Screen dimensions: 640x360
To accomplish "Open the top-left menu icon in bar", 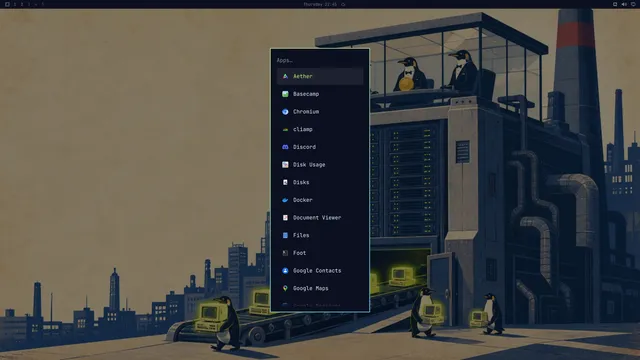I will [7, 4].
